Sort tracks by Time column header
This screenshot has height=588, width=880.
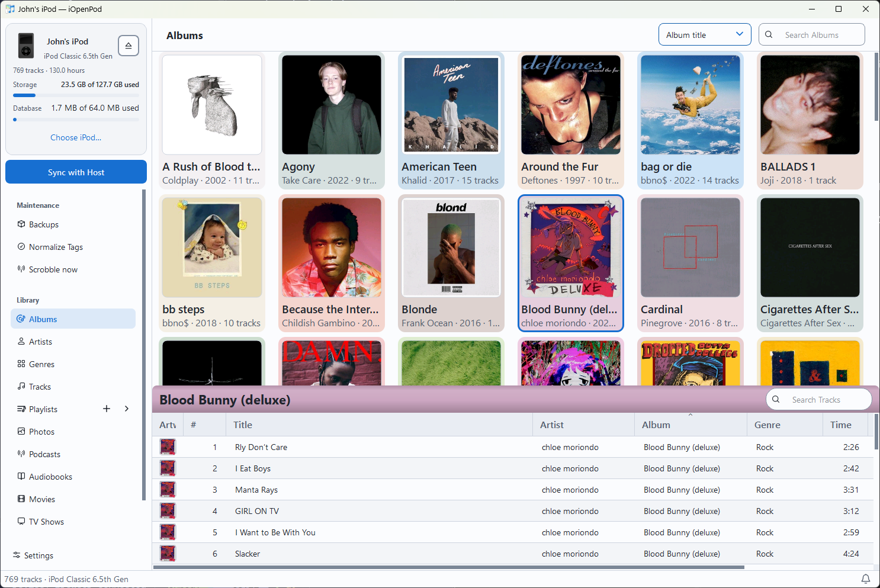pyautogui.click(x=845, y=425)
